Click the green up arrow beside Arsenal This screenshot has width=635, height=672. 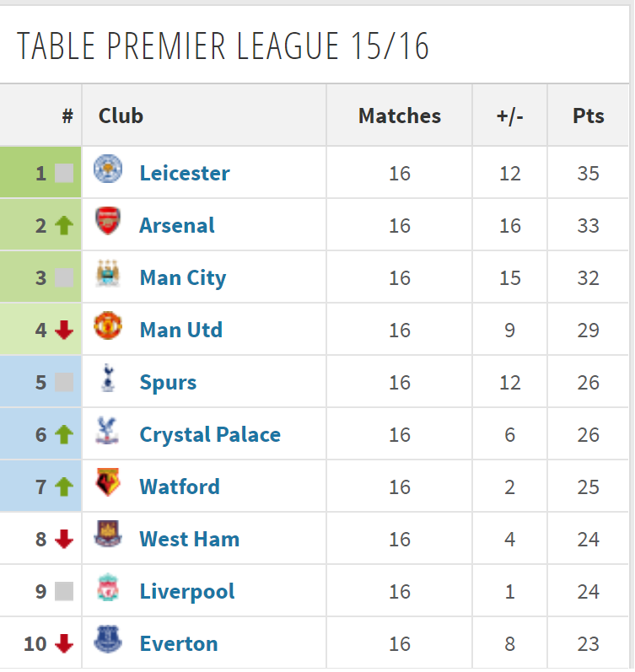point(64,225)
